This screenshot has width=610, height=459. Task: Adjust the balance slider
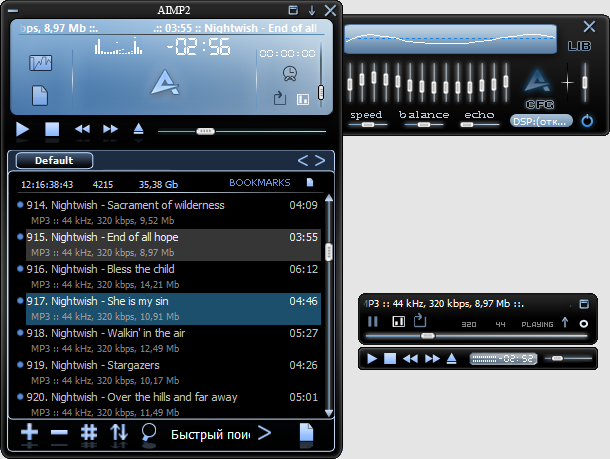(424, 125)
